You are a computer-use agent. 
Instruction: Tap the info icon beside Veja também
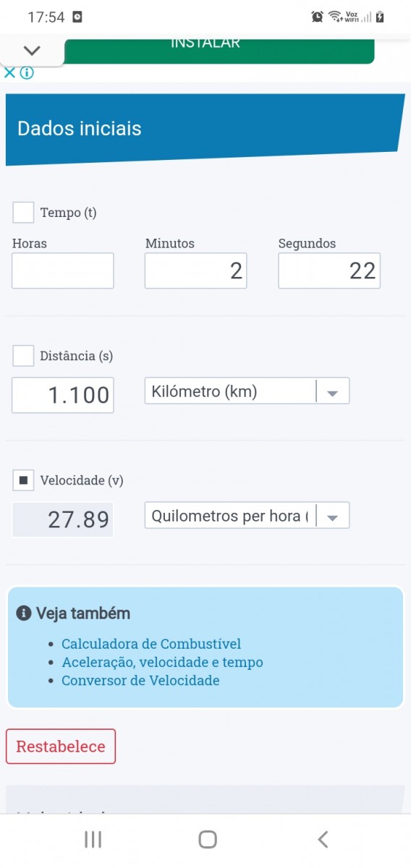coord(24,613)
